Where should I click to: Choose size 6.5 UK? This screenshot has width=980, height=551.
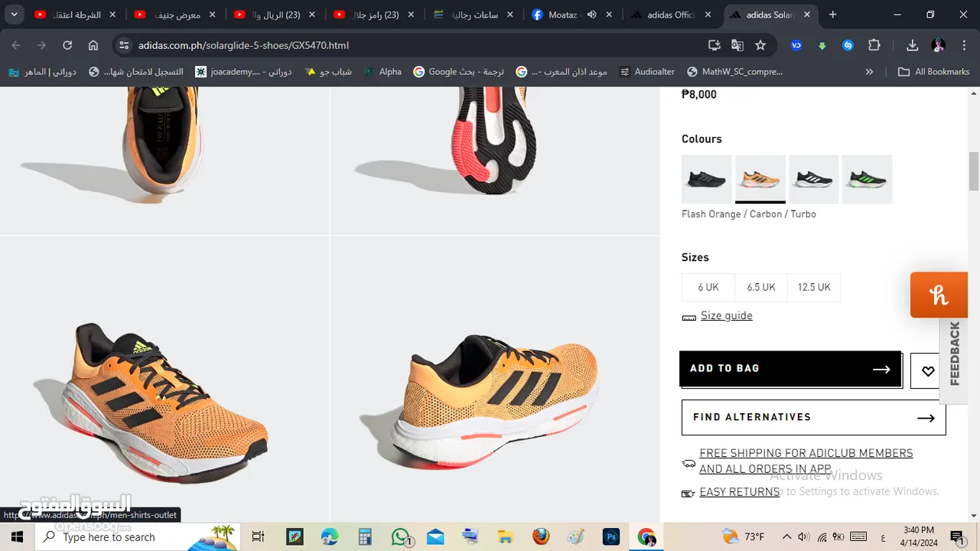[761, 288]
